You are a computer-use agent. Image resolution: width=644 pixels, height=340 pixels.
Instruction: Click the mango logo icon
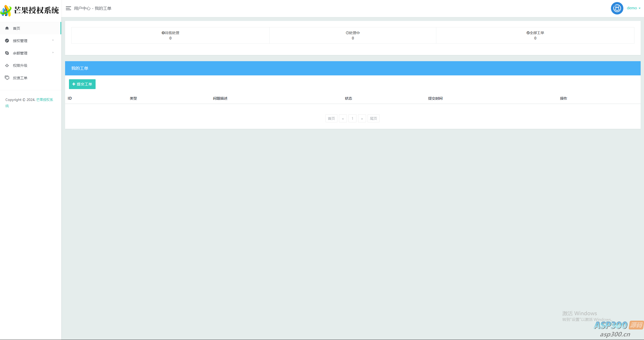[x=6, y=10]
